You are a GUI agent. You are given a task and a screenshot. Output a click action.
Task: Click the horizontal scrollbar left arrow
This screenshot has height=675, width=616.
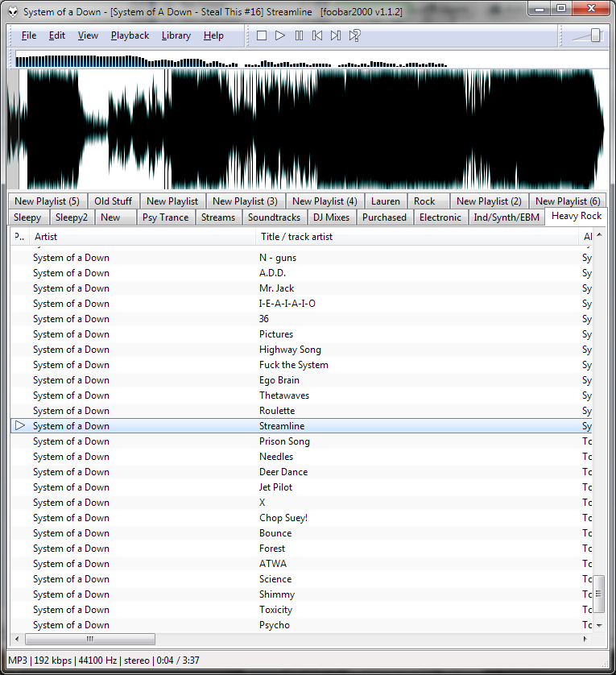click(17, 639)
